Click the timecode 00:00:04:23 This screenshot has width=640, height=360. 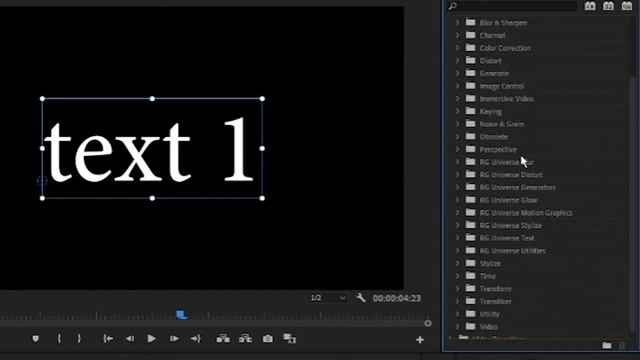point(396,298)
